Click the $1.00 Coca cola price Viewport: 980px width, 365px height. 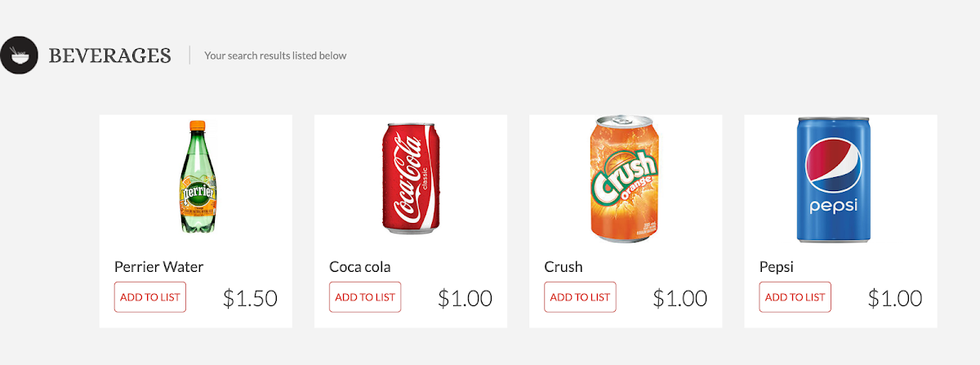tap(465, 298)
